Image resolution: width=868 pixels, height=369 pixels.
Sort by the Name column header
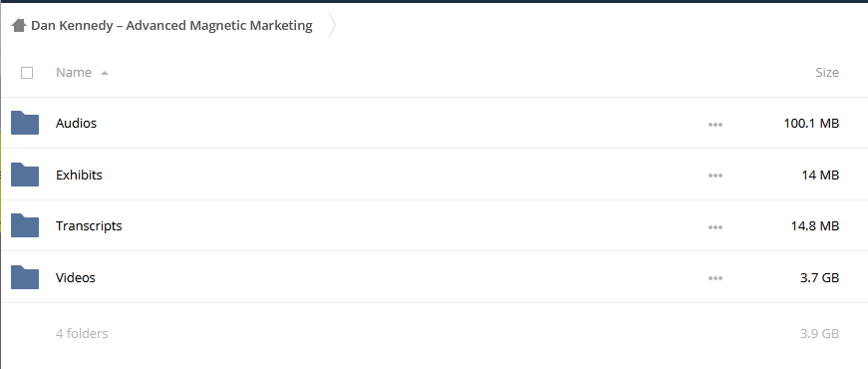point(74,72)
